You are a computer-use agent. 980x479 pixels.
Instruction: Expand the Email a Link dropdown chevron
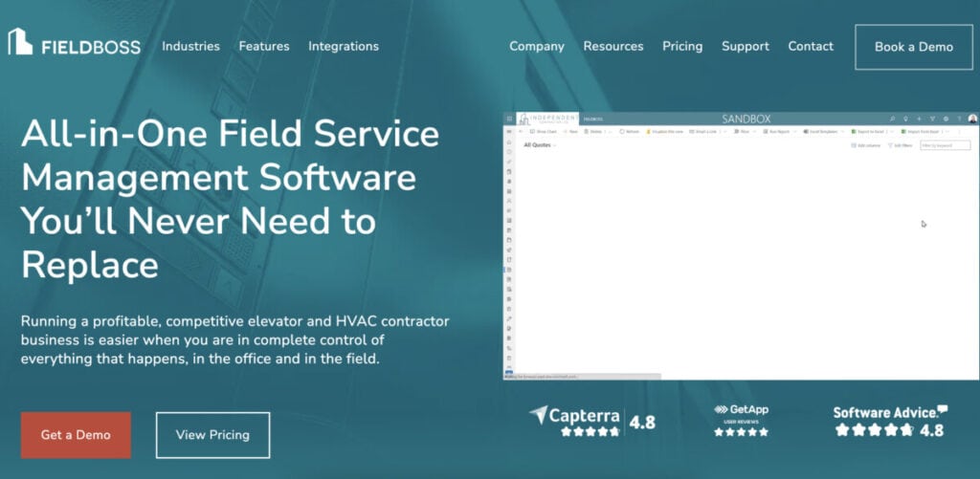point(725,131)
